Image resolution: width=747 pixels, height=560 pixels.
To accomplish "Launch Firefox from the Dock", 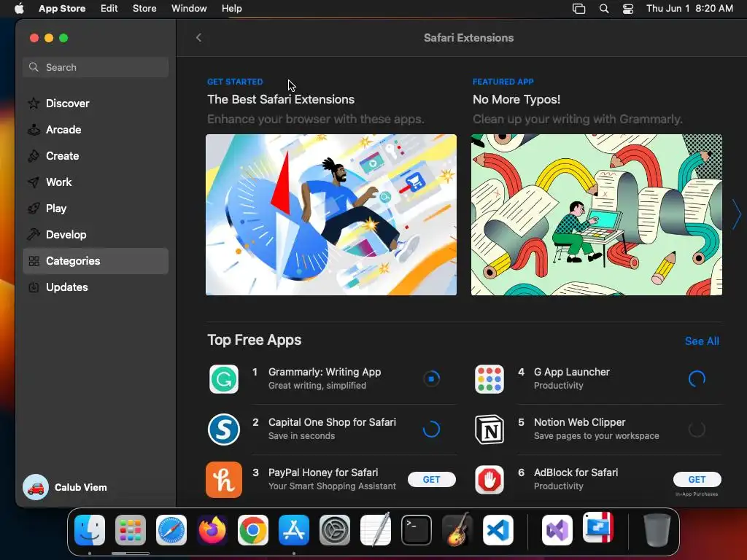I will (212, 530).
